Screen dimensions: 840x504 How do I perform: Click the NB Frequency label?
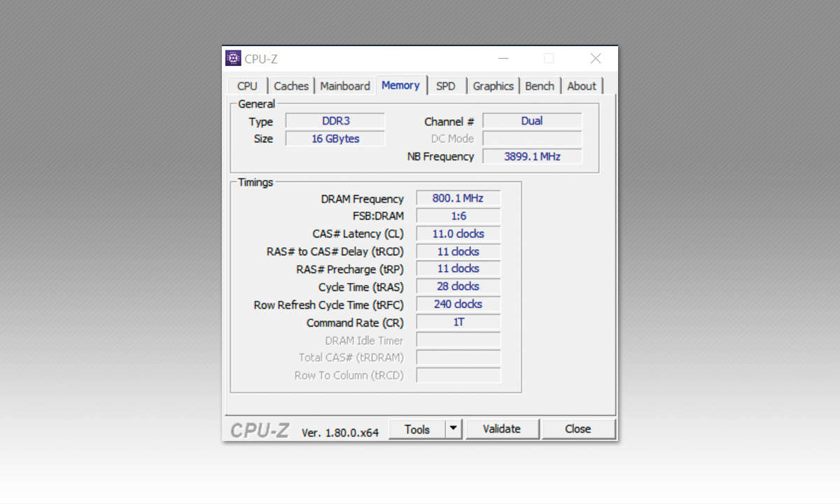click(440, 157)
